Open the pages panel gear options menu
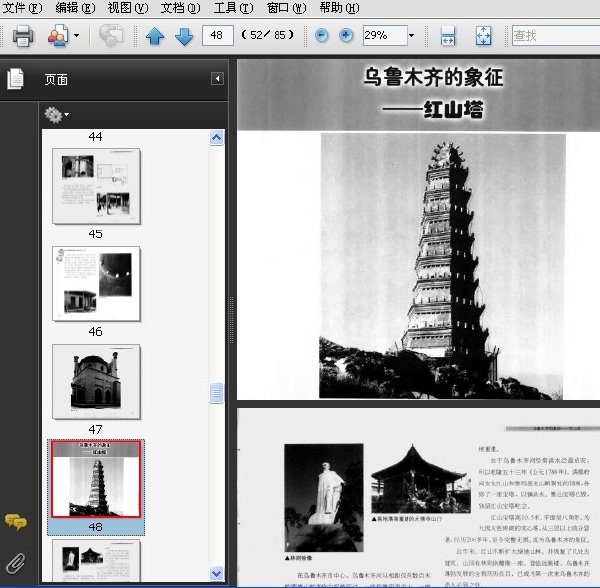The image size is (600, 588). 57,114
